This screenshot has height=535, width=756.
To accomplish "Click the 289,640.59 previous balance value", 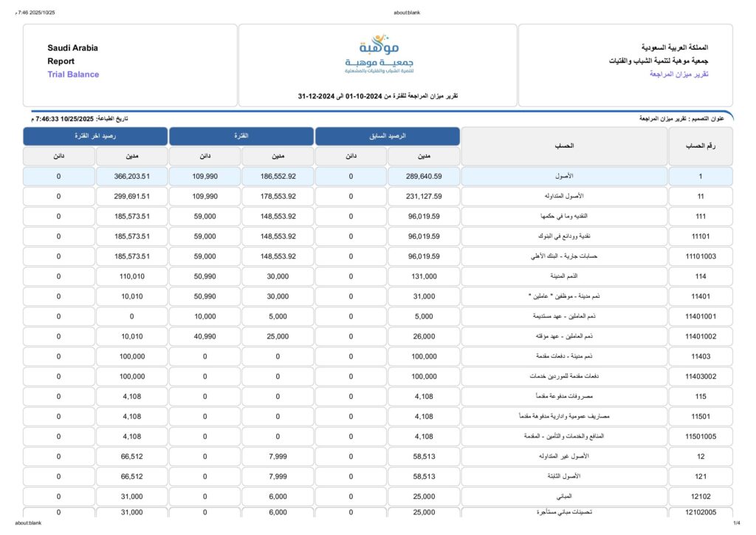I will click(425, 177).
